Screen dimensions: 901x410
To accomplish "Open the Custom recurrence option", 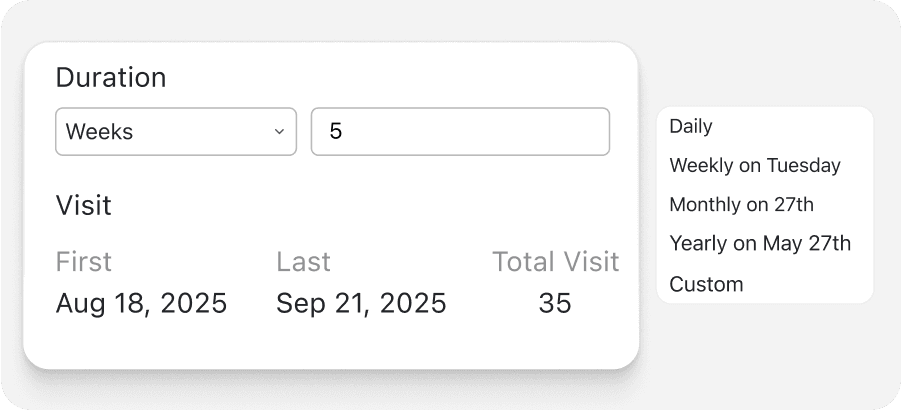I will point(706,284).
